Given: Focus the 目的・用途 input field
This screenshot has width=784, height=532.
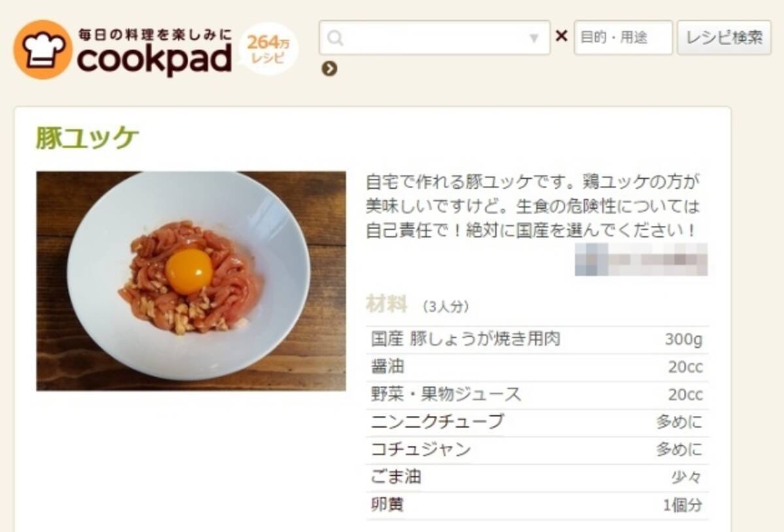Looking at the screenshot, I should coord(623,38).
